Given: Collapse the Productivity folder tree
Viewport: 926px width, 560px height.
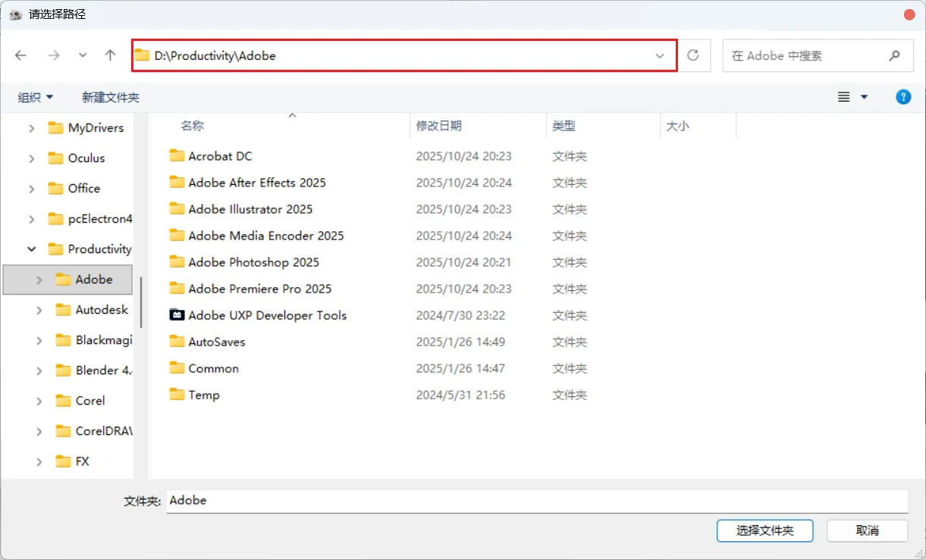Looking at the screenshot, I should click(x=31, y=249).
